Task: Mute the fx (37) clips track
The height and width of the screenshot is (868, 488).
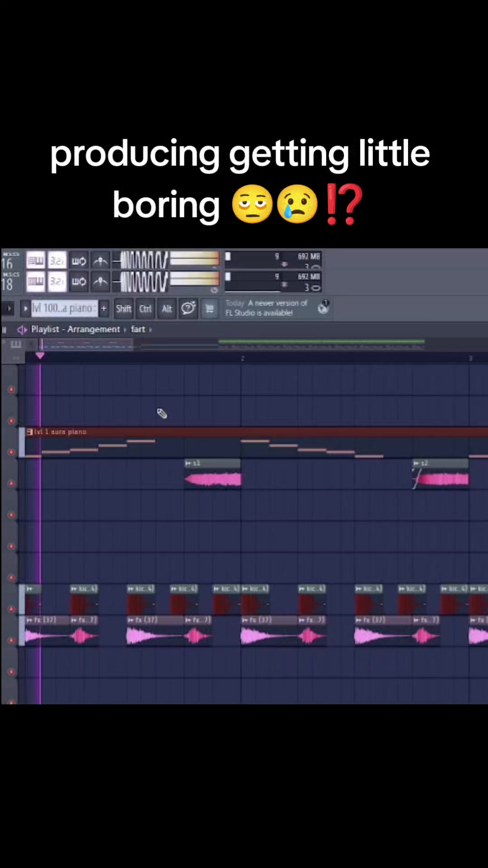Action: click(11, 640)
